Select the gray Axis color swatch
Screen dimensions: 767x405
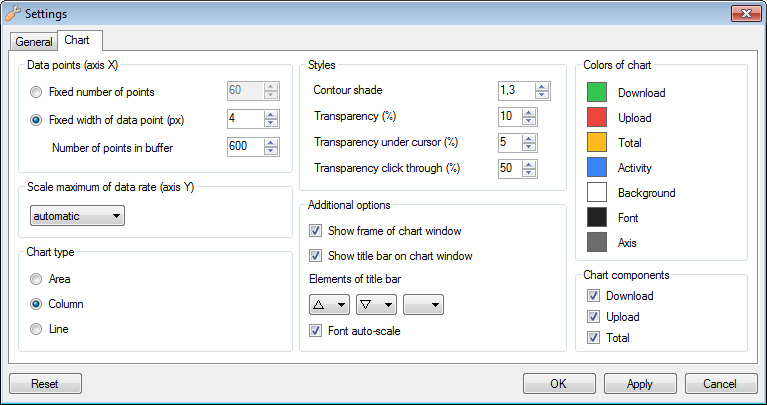(x=597, y=242)
